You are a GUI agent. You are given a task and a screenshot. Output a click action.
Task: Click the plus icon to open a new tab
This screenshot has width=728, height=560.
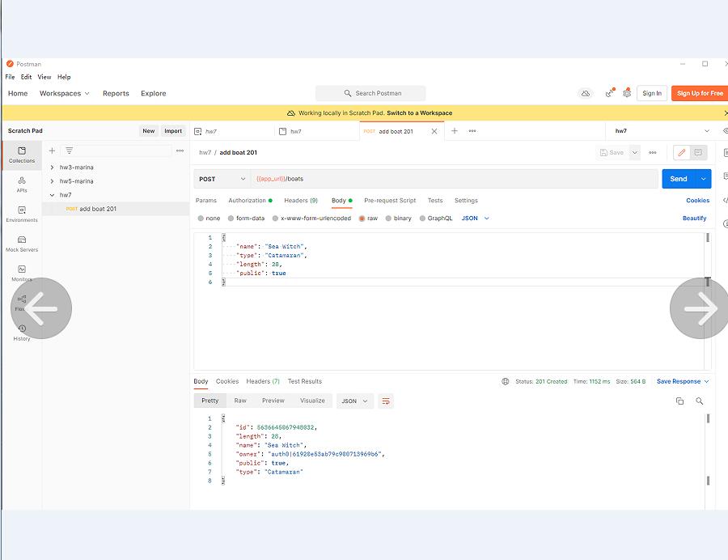pyautogui.click(x=455, y=131)
